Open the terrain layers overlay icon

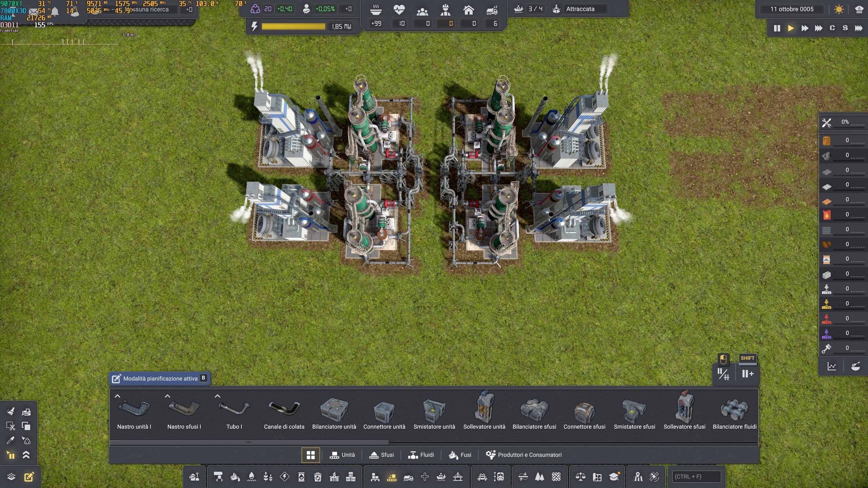11,477
